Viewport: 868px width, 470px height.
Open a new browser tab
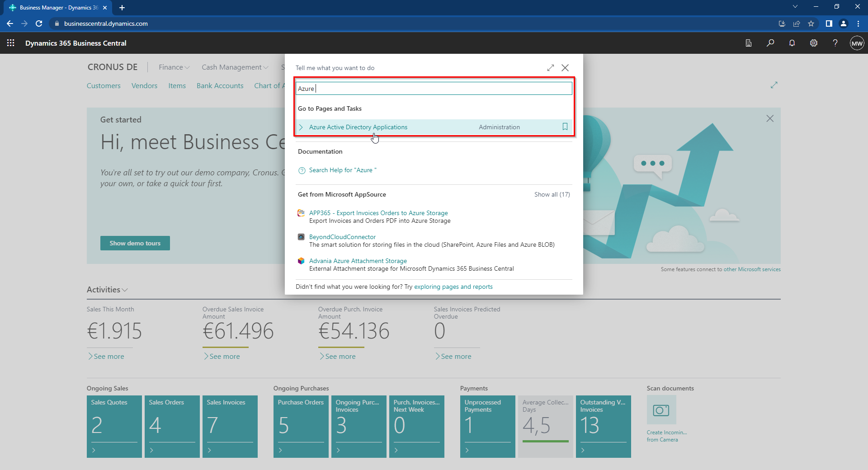coord(122,8)
